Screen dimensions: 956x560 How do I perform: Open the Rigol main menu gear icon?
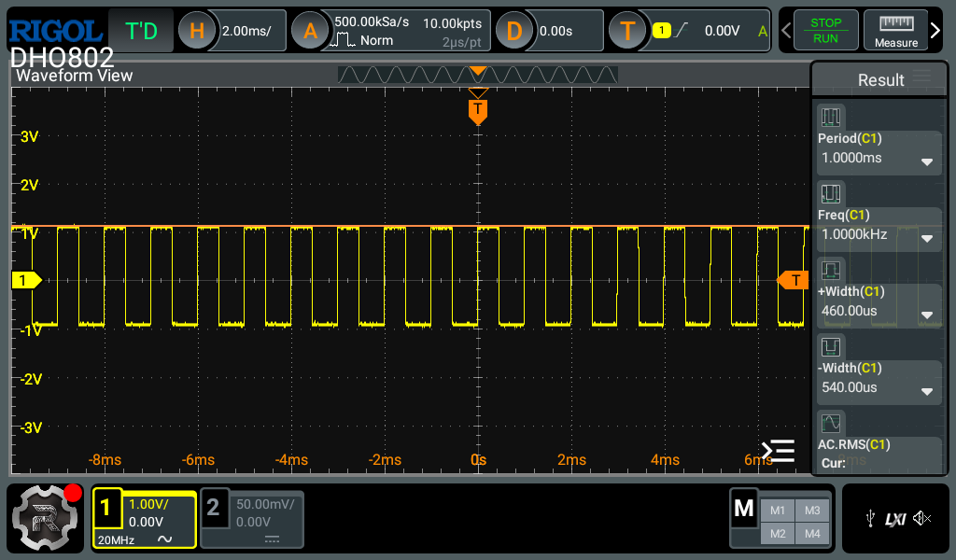[x=46, y=516]
